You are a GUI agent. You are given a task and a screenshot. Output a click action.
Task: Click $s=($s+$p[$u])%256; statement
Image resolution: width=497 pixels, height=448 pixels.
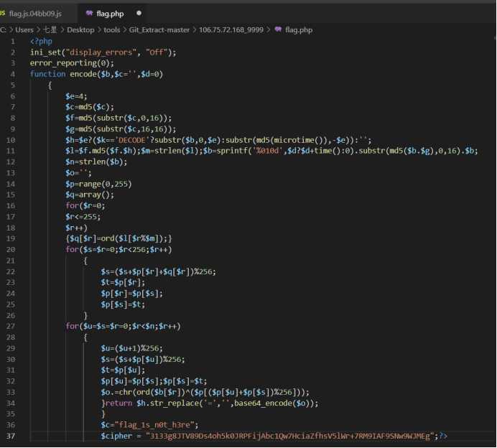coord(143,359)
